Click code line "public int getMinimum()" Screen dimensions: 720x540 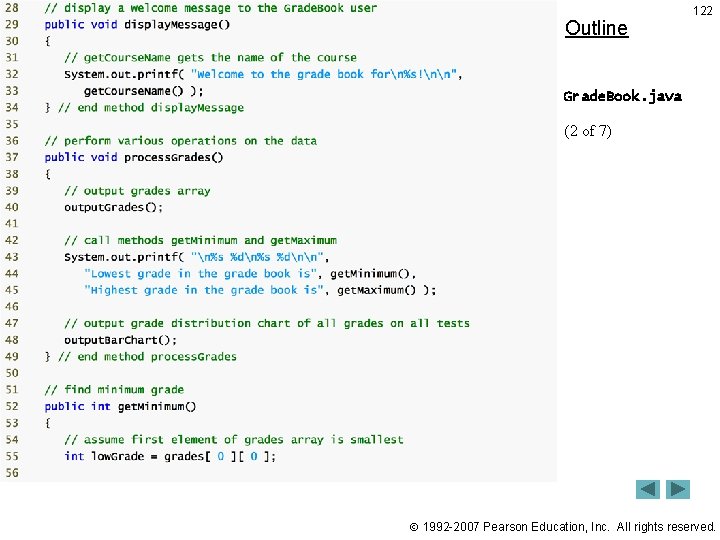pyautogui.click(x=120, y=406)
